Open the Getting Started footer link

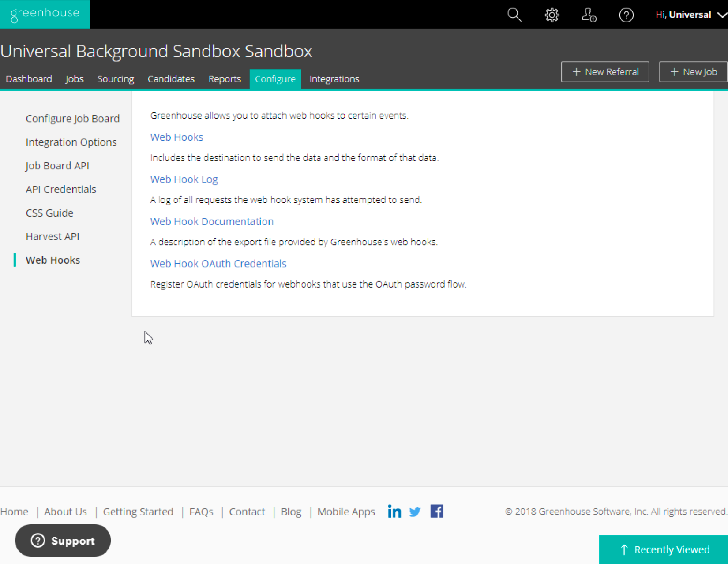[138, 512]
